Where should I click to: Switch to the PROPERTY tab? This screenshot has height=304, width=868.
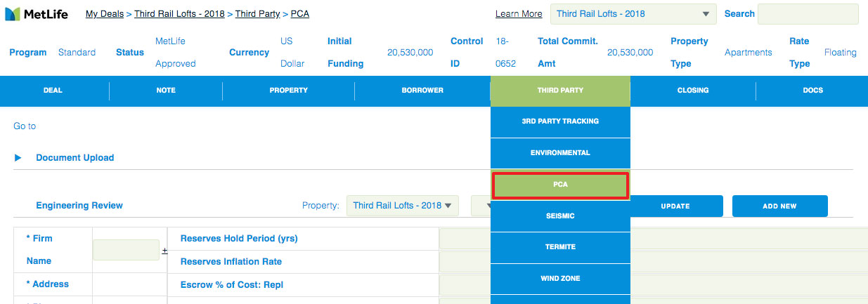coord(288,91)
